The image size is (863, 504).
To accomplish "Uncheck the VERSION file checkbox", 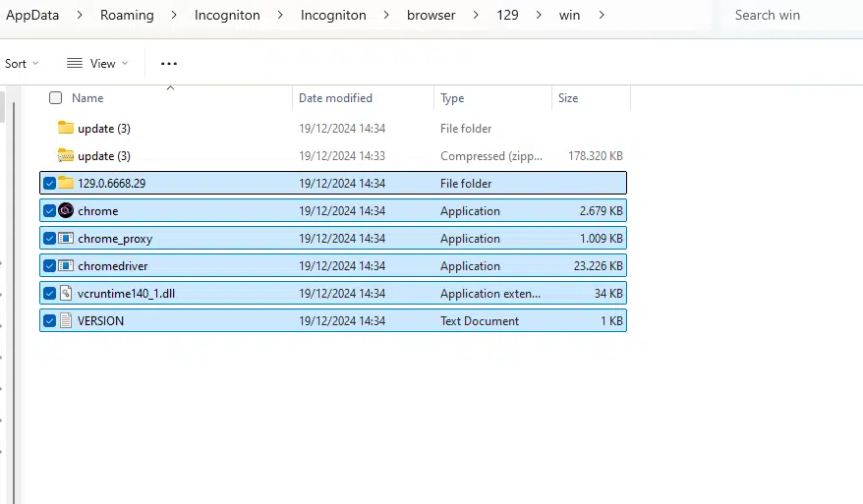I will point(49,320).
